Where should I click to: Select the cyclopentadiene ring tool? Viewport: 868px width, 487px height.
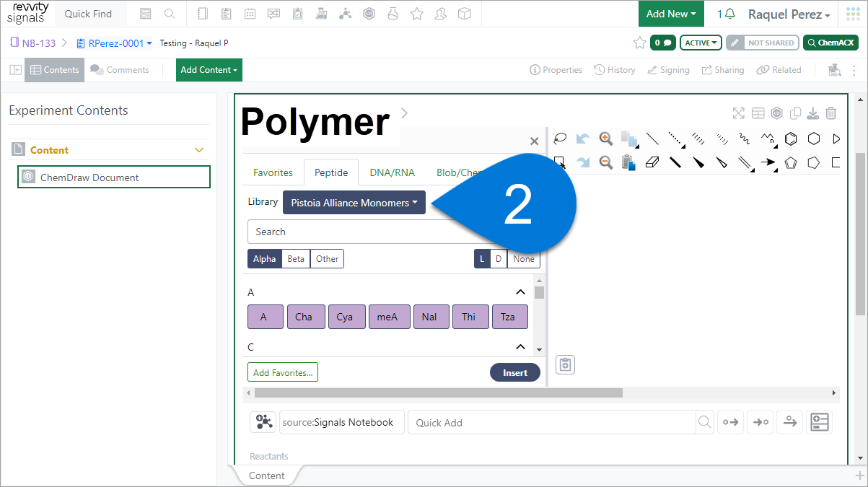click(x=791, y=162)
